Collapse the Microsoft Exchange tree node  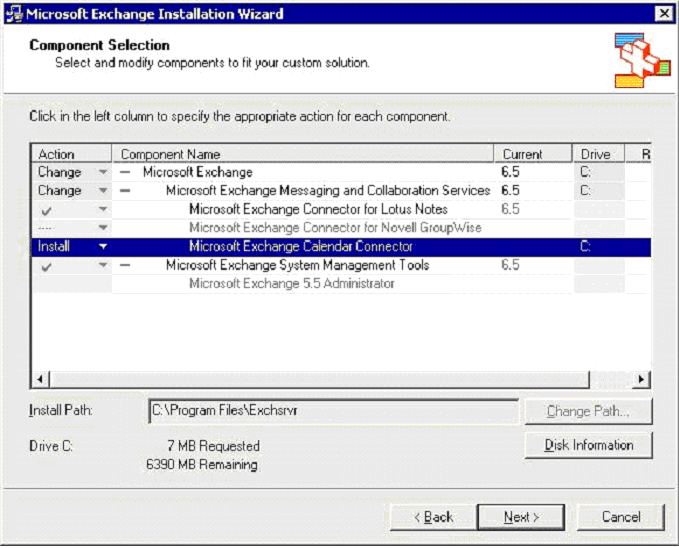click(125, 172)
